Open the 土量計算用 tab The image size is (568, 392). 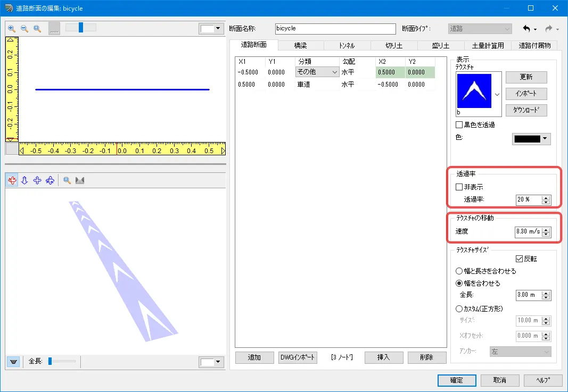[x=484, y=46]
